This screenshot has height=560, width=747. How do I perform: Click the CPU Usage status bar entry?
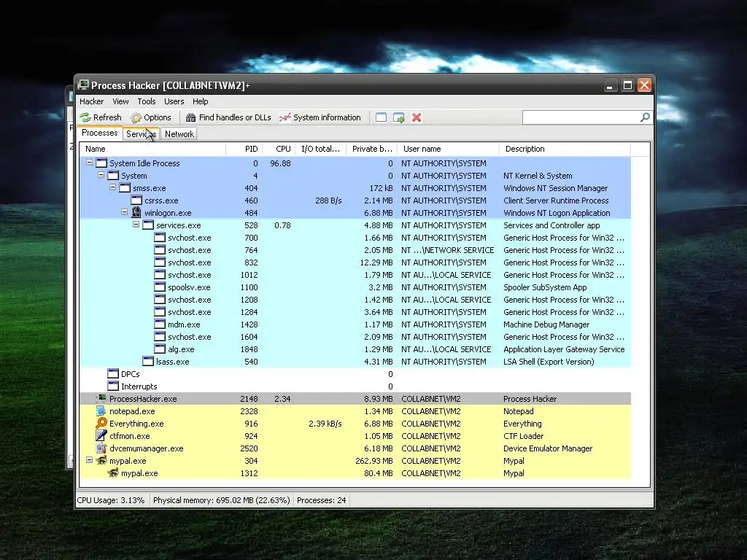pos(111,500)
